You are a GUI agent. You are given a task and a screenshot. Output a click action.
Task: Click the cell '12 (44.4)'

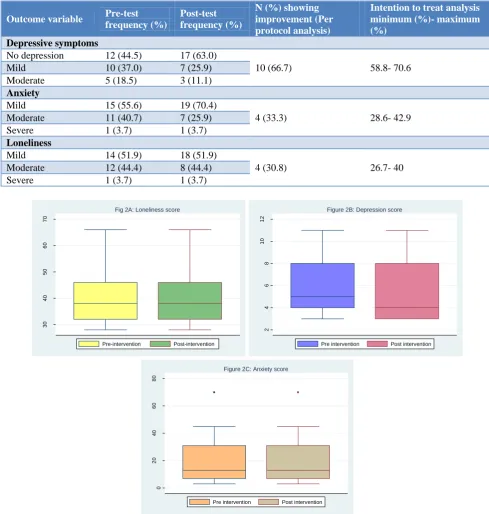(123, 168)
